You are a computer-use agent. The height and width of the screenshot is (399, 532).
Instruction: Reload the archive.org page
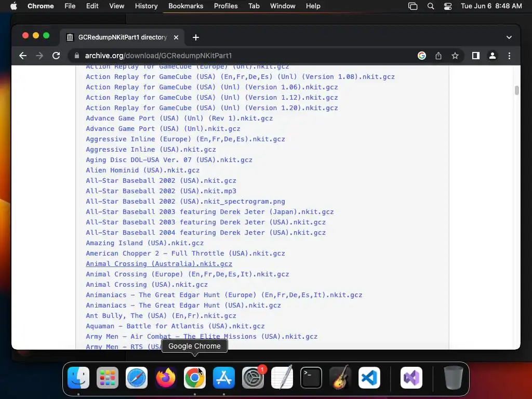56,56
